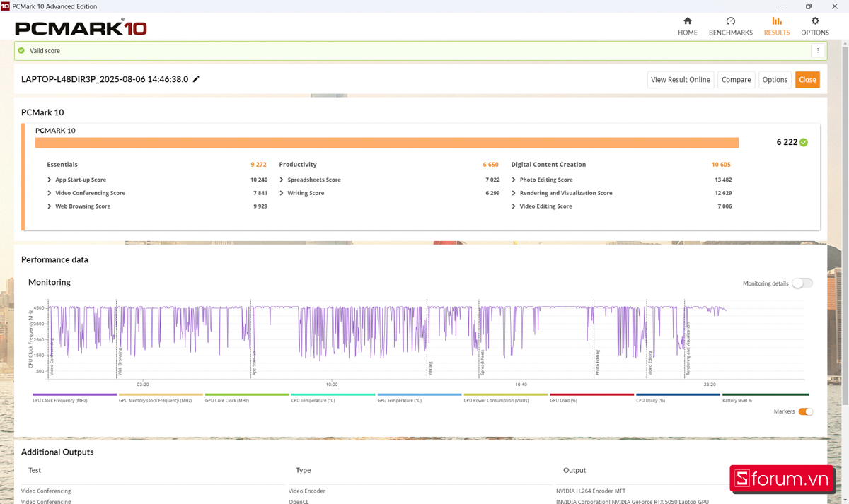Viewport: 849px width, 504px height.
Task: Open the Results section
Action: coord(776,26)
